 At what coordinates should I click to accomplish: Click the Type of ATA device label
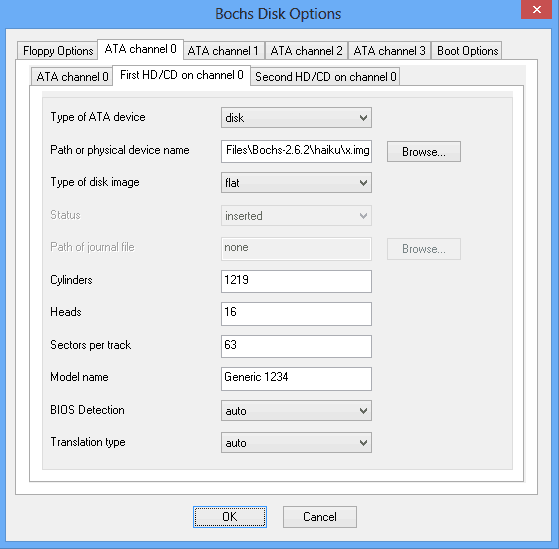[98, 117]
